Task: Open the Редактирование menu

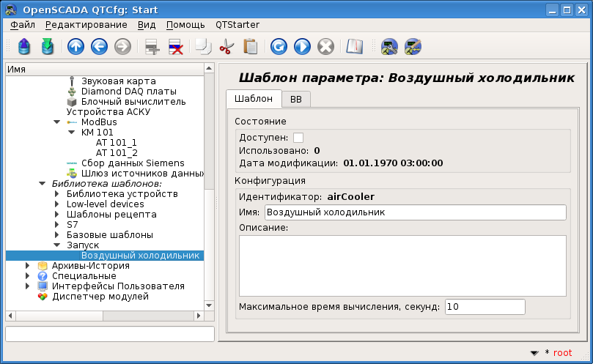Action: click(x=86, y=25)
